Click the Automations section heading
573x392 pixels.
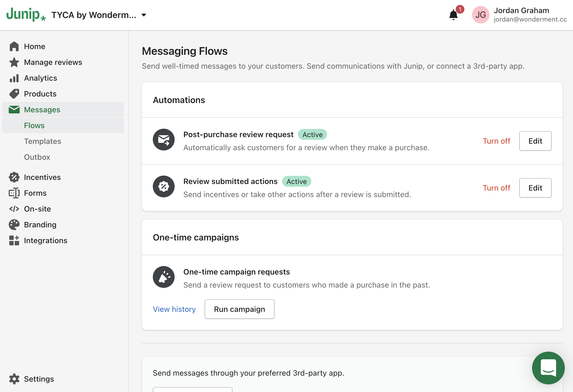[179, 100]
